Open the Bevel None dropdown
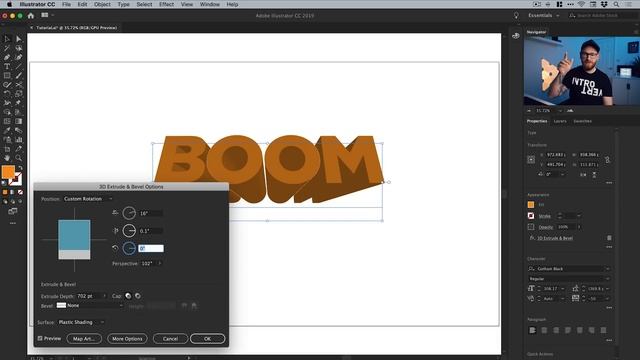 [90, 305]
